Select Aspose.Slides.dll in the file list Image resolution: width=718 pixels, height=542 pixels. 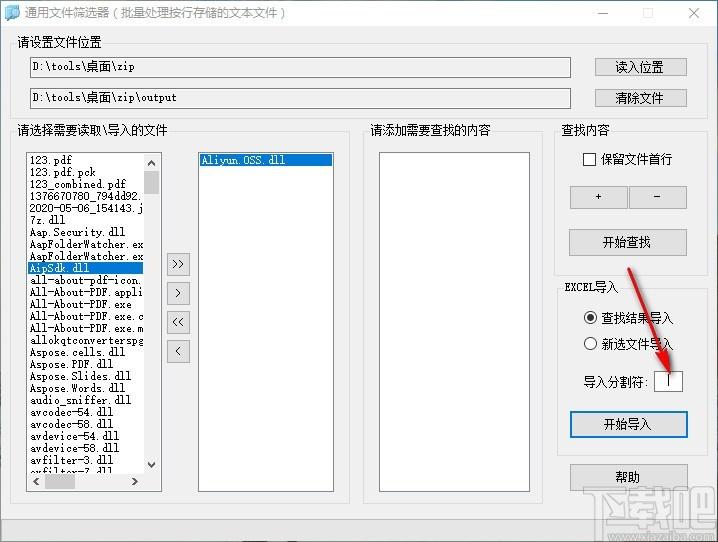pos(86,376)
